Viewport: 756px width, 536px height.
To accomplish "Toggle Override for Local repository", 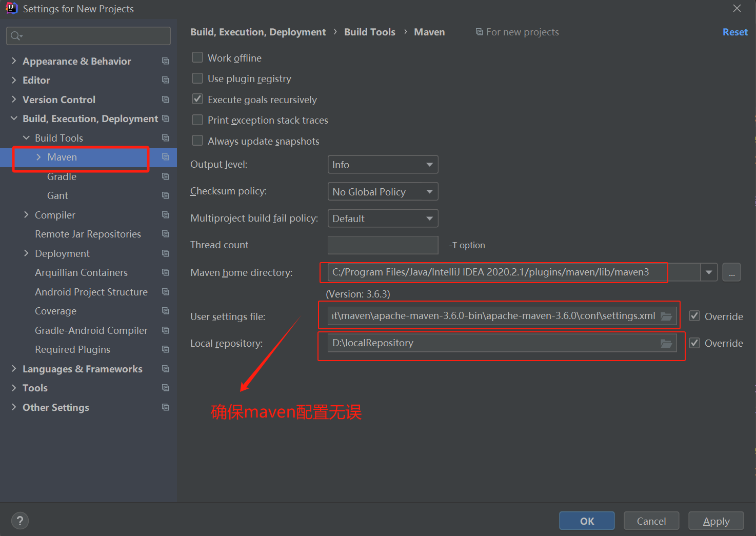I will [694, 343].
